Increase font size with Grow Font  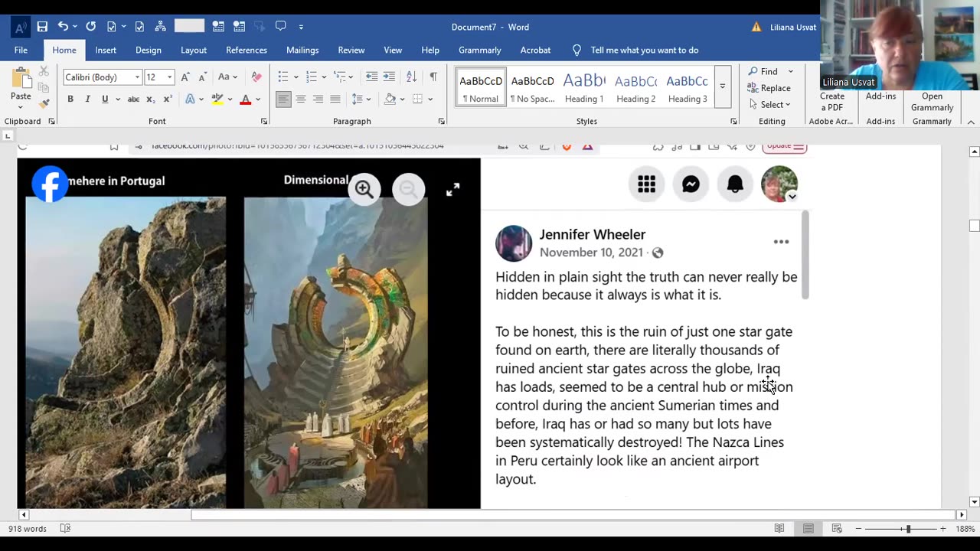[x=185, y=77]
